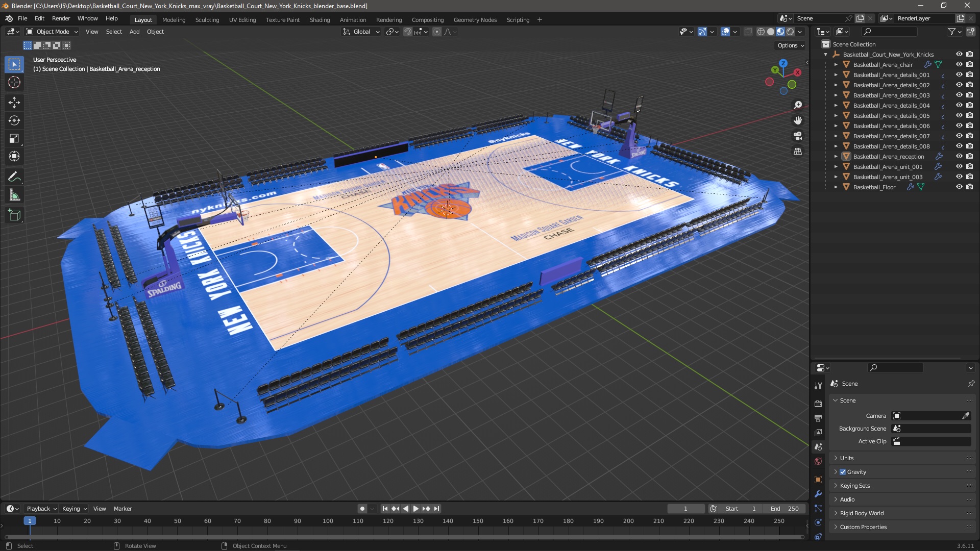This screenshot has height=551, width=980.
Task: Select the Measure tool
Action: point(14,195)
